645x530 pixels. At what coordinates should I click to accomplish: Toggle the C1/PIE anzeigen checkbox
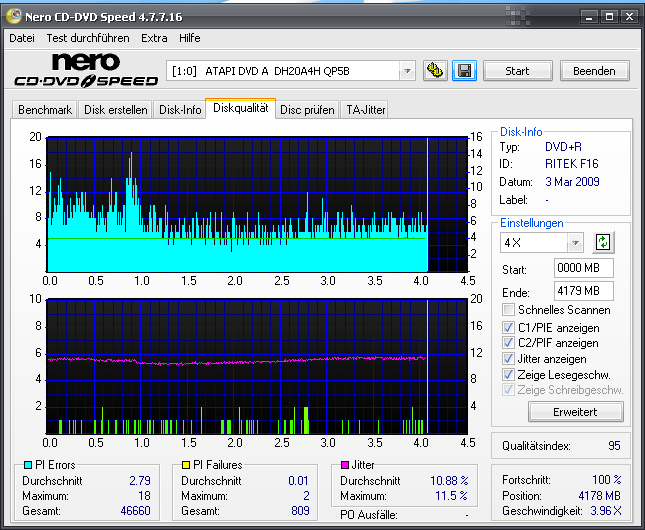(x=509, y=327)
